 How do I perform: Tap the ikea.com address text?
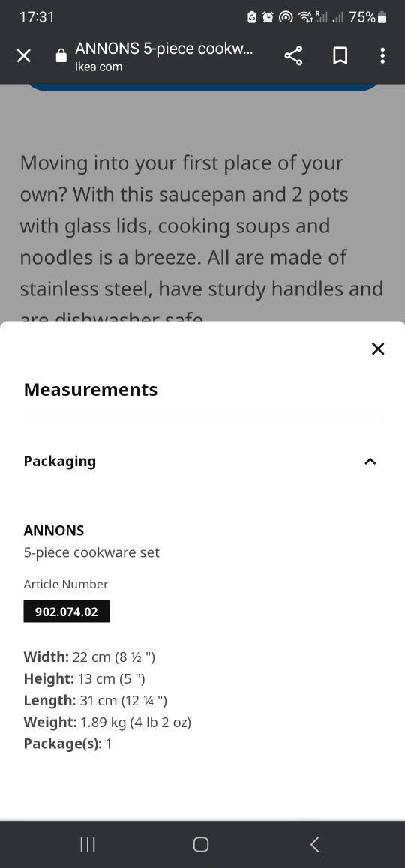pos(98,67)
